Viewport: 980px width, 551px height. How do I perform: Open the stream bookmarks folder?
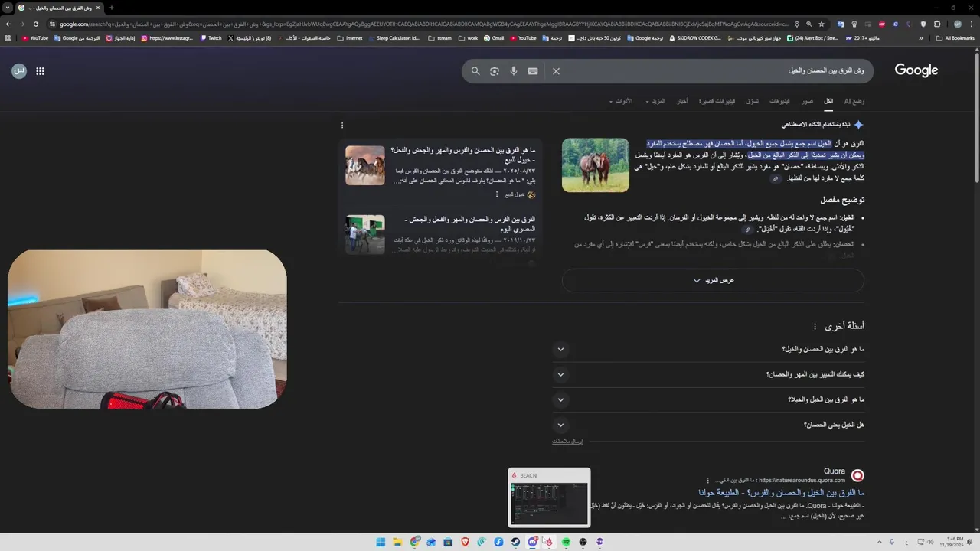(439, 37)
